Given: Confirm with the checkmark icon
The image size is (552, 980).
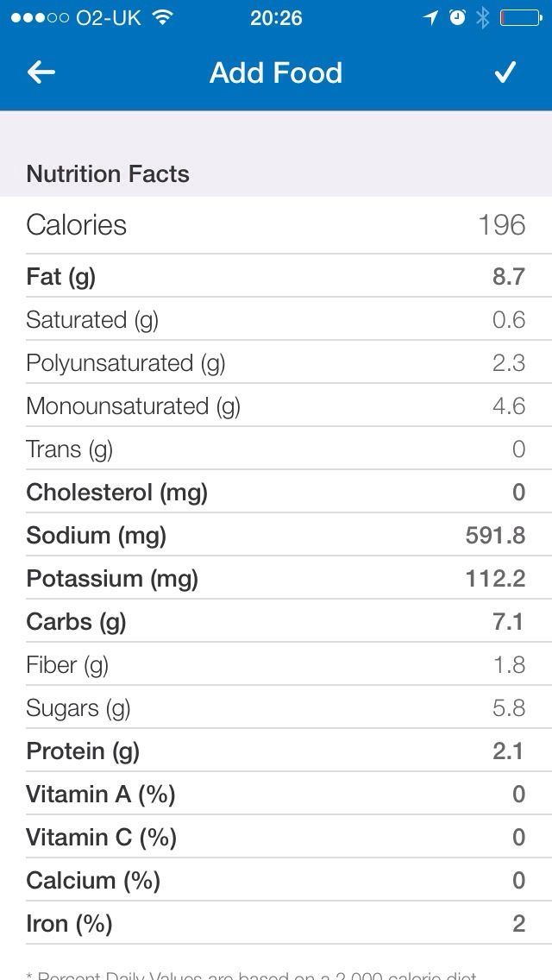Looking at the screenshot, I should [x=505, y=72].
